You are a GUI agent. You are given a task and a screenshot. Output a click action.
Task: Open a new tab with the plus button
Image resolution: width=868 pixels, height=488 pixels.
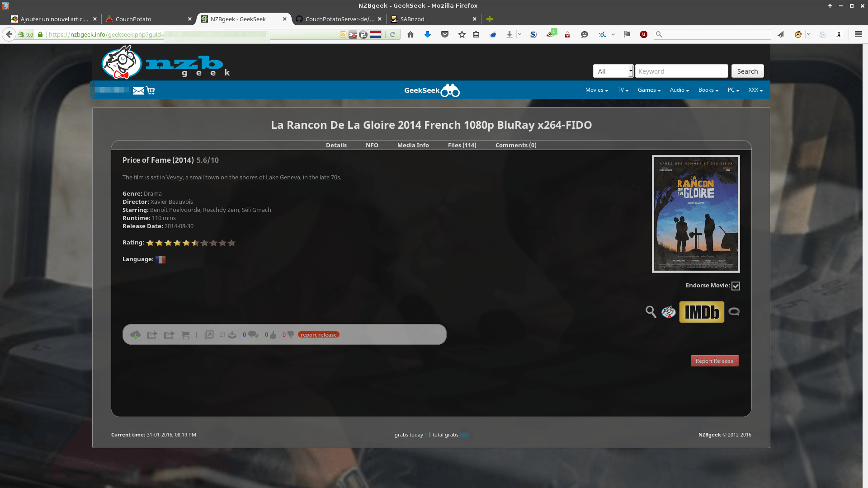[x=490, y=19]
